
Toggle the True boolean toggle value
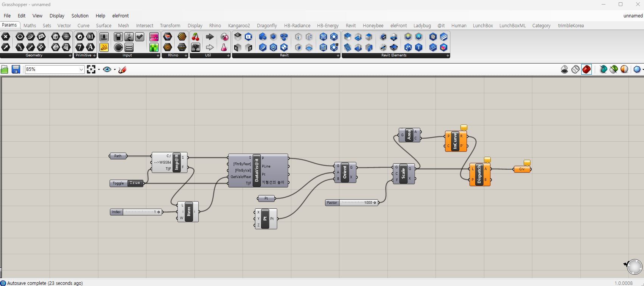coord(135,183)
